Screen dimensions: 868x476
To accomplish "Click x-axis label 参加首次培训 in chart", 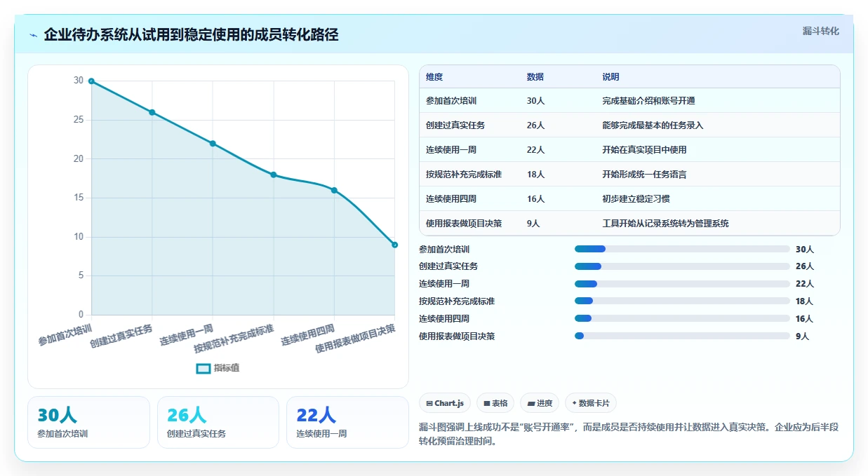I will (x=65, y=335).
